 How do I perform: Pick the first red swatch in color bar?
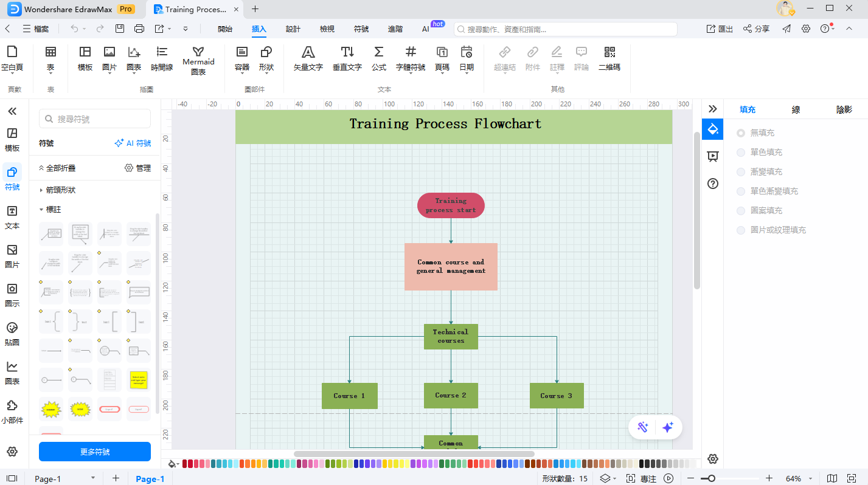[x=186, y=464]
